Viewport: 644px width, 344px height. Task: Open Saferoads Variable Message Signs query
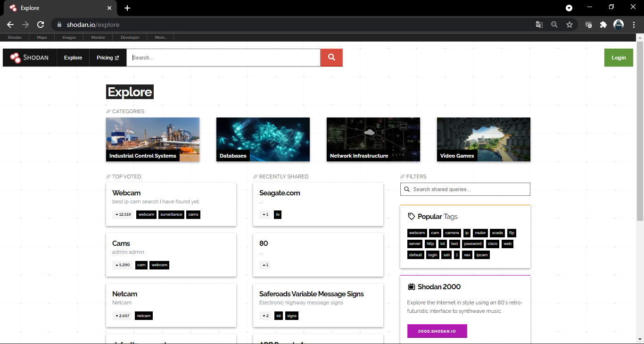click(312, 294)
